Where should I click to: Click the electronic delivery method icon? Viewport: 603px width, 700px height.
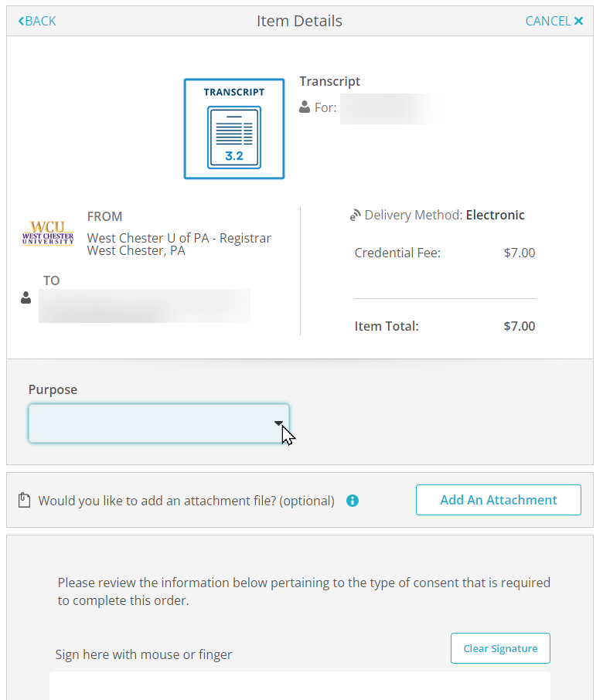click(x=356, y=216)
